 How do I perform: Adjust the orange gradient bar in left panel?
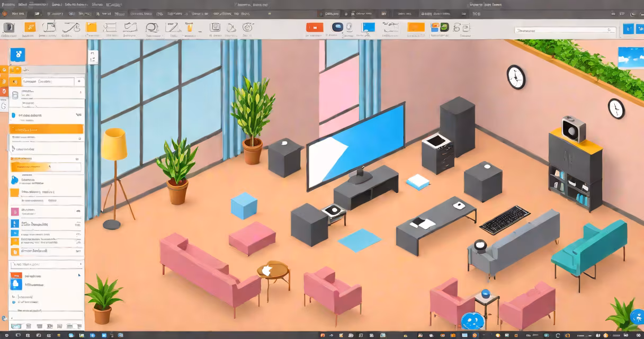click(x=47, y=166)
